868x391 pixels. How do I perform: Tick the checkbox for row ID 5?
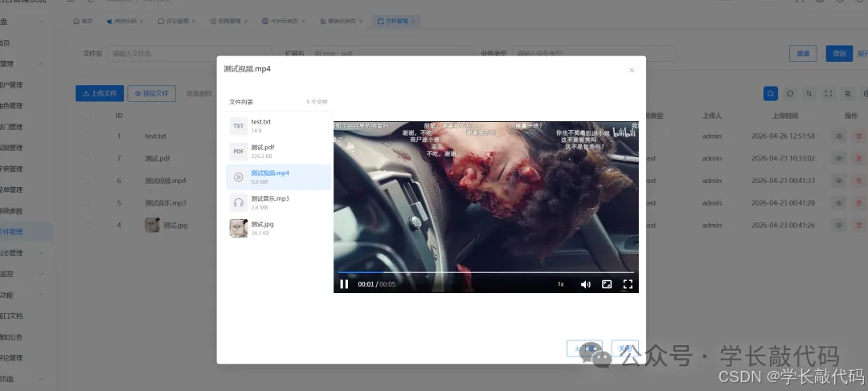tap(88, 203)
